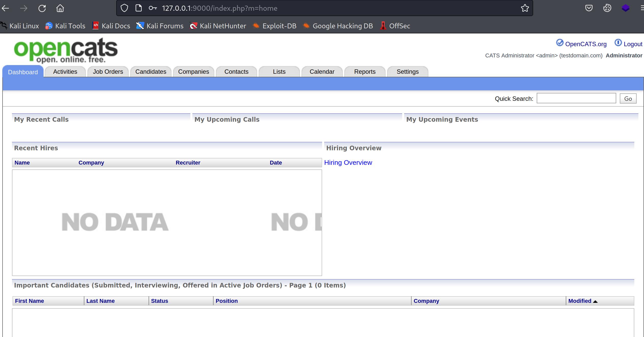
Task: Click the key saved-login icon
Action: (153, 8)
